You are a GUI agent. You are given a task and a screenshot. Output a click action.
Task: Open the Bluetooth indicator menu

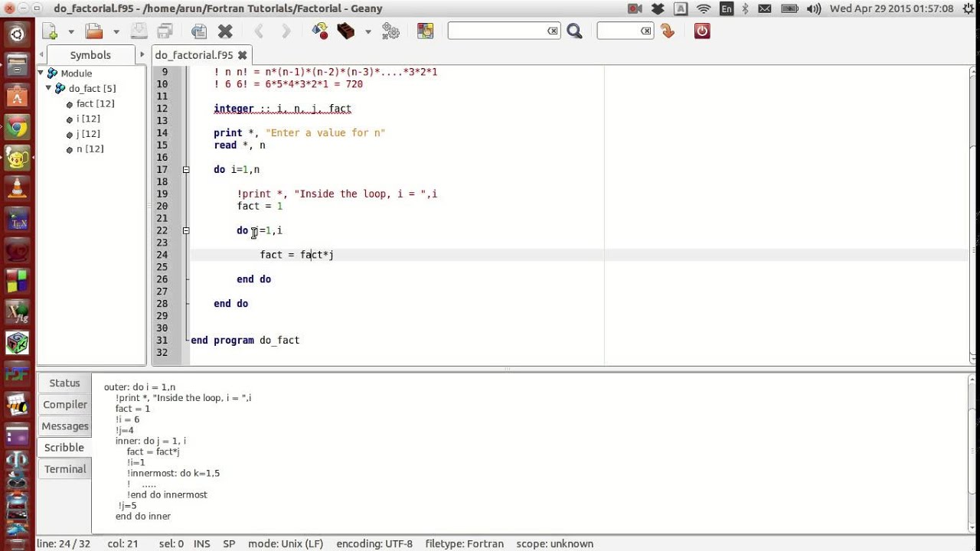(746, 9)
